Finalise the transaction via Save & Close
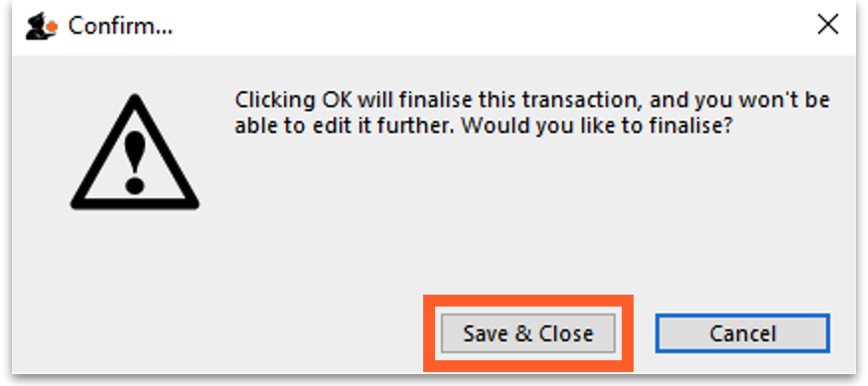868x386 pixels. click(528, 333)
